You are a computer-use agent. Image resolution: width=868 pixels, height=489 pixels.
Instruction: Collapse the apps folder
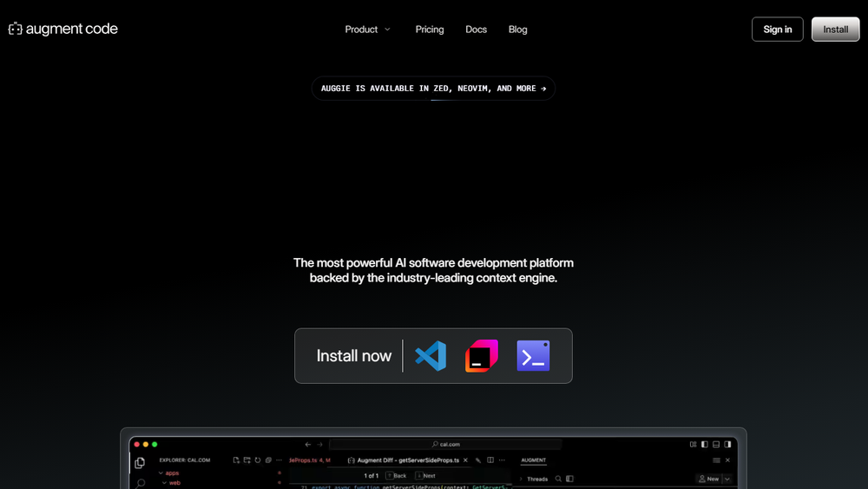(161, 473)
